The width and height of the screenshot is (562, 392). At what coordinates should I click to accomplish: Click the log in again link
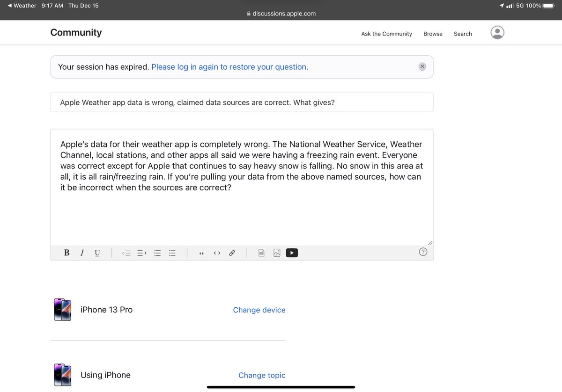(229, 67)
